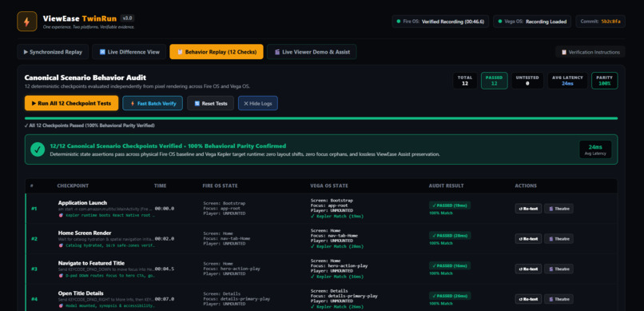The image size is (644, 311).
Task: Click the 00:04.5 time cell
Action: pos(165,269)
